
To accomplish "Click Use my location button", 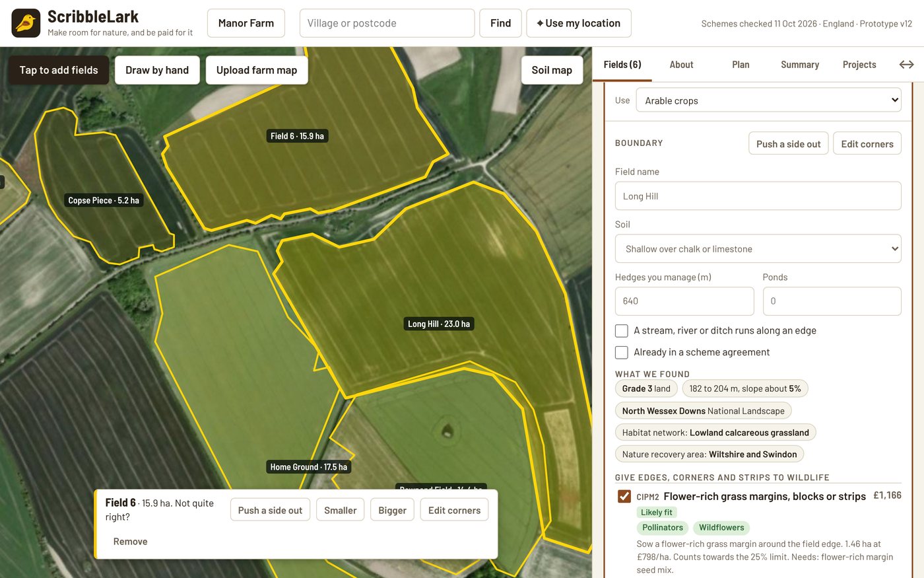I will [579, 23].
